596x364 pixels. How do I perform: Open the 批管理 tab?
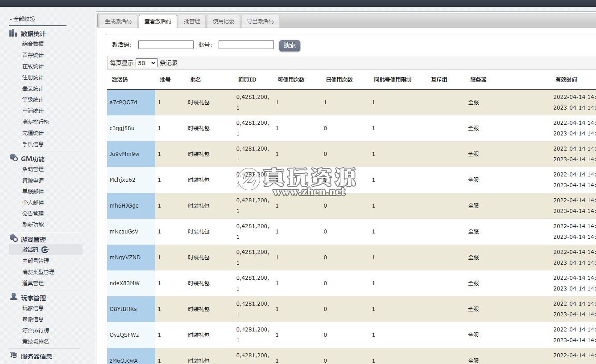pyautogui.click(x=192, y=21)
